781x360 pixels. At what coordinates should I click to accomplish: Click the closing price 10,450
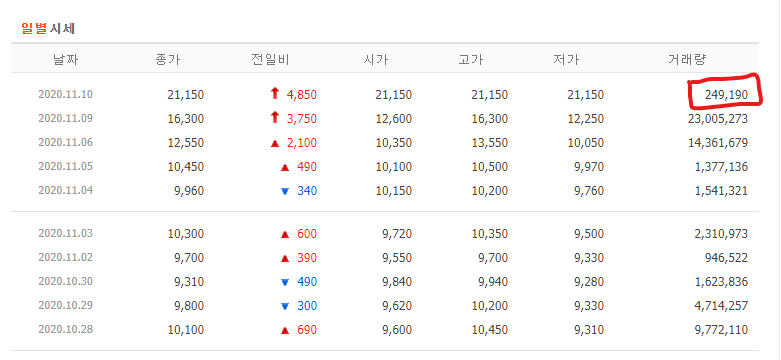click(x=186, y=166)
